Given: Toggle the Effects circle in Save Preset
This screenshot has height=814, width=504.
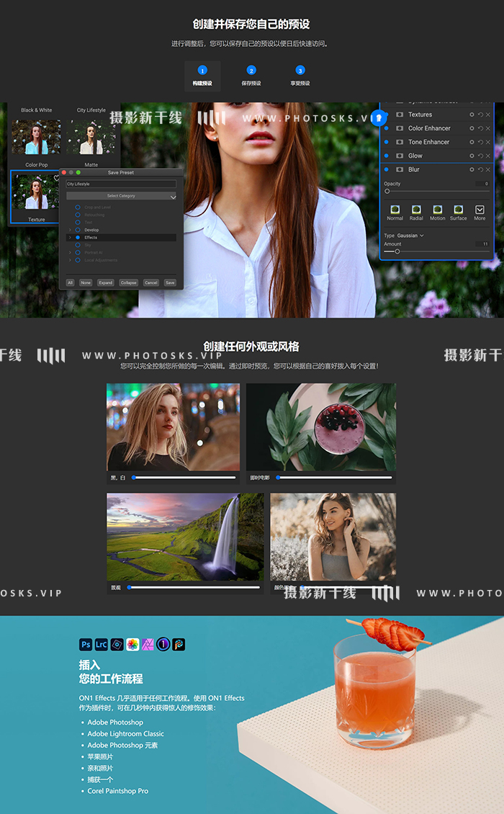Looking at the screenshot, I should [78, 237].
